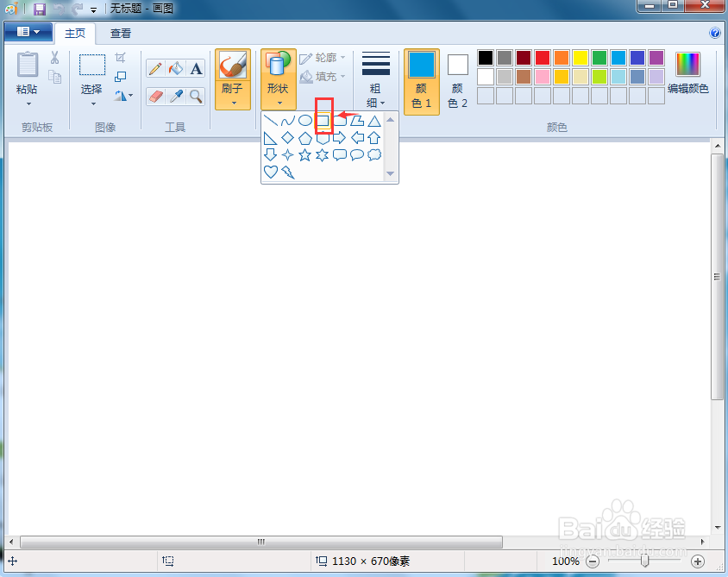Select the Text tool
Screen dimensions: 728x577
coord(196,69)
